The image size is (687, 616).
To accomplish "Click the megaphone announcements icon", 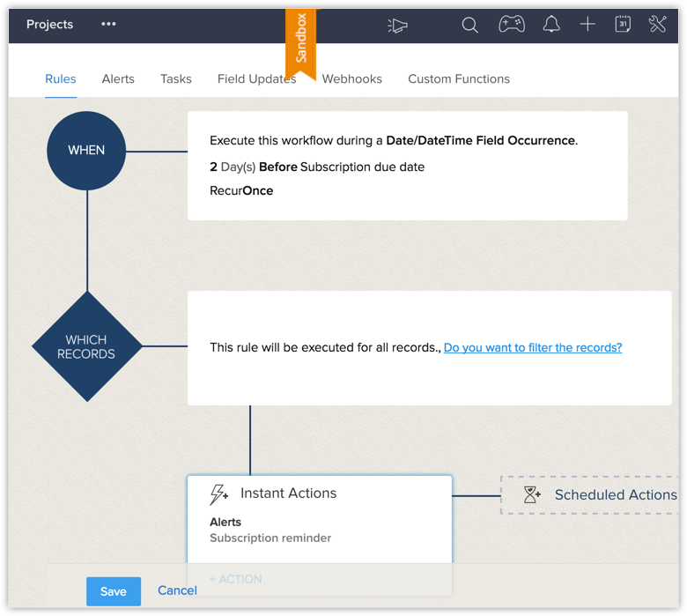I will click(x=398, y=25).
